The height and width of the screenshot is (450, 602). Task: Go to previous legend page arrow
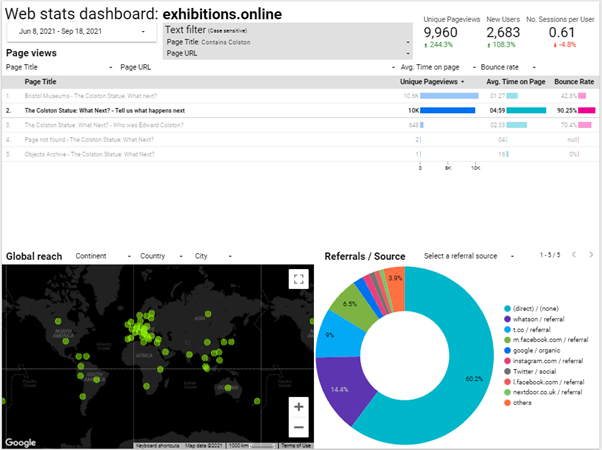[x=574, y=255]
